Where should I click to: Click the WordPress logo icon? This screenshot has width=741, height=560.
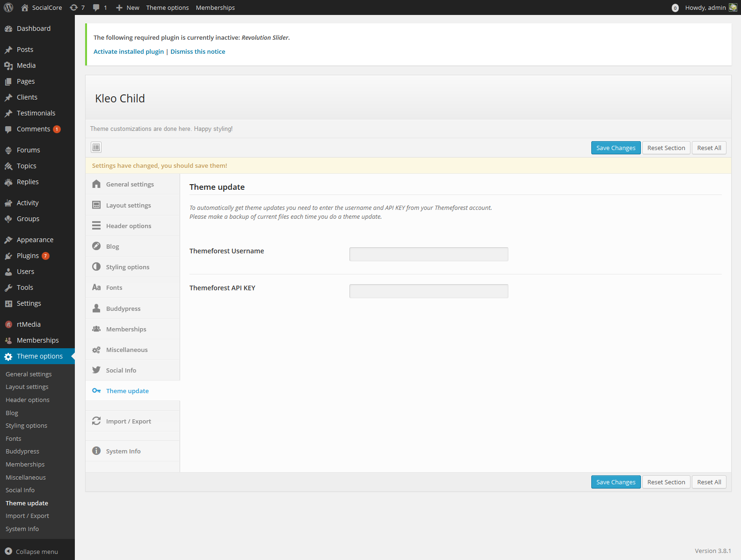coord(8,7)
